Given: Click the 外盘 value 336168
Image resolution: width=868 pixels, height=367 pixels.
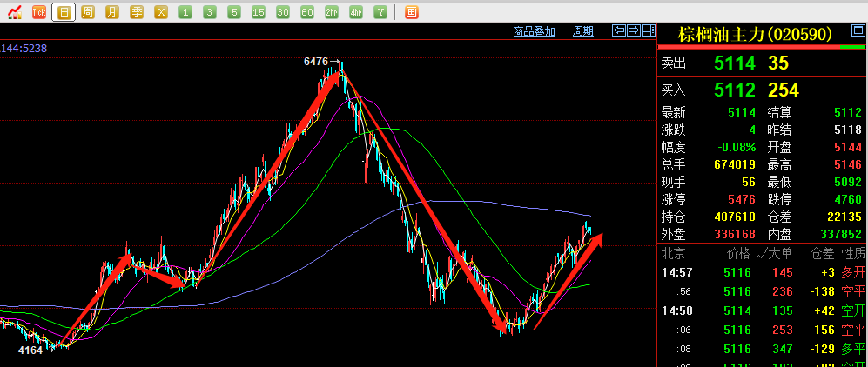Looking at the screenshot, I should [x=734, y=234].
